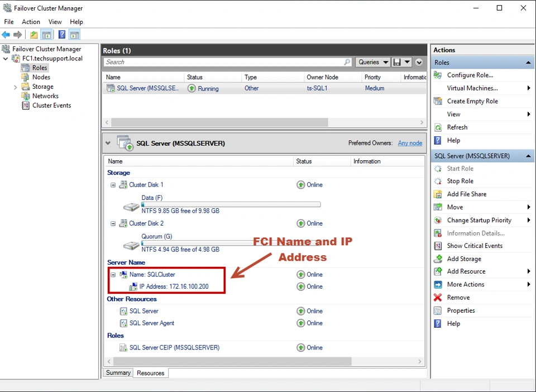Click the Add File Share icon
Screen dimensions: 536x392
[x=438, y=194]
